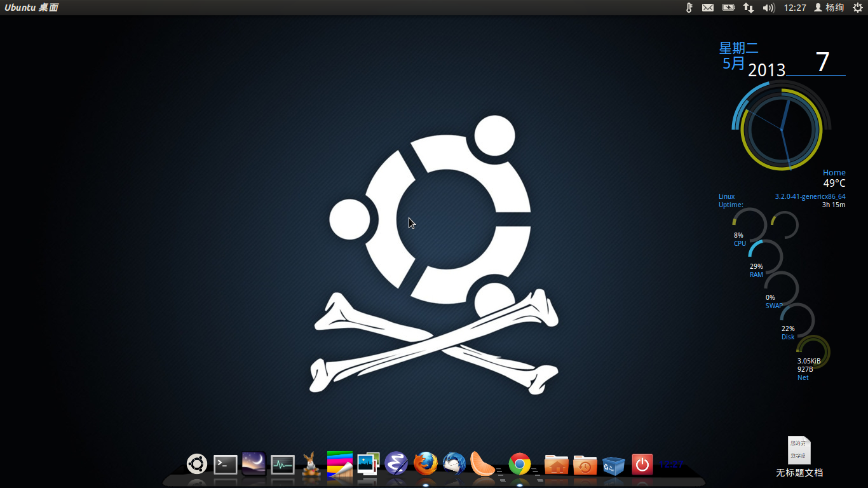Launch the Terminal from the dock
The image size is (868, 488).
click(226, 464)
